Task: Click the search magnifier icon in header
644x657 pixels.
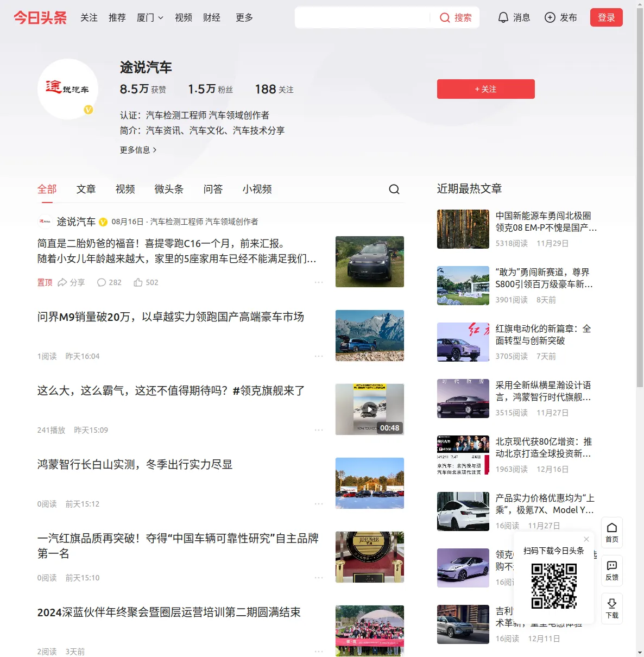Action: pyautogui.click(x=445, y=18)
